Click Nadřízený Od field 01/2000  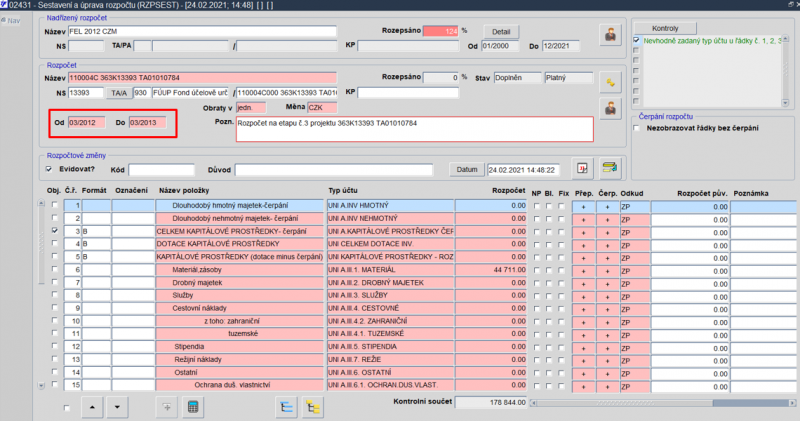[x=500, y=46]
